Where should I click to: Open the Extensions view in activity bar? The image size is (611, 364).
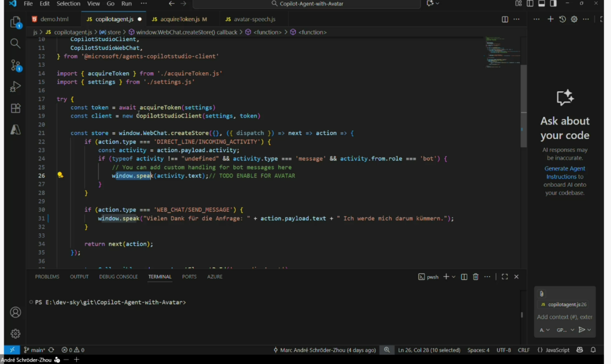16,109
